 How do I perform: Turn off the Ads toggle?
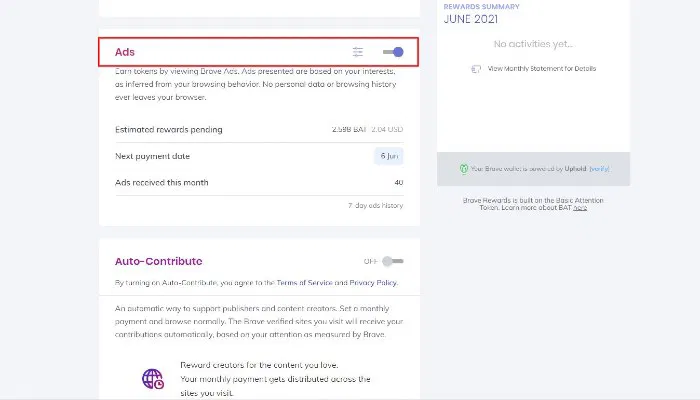click(x=393, y=52)
